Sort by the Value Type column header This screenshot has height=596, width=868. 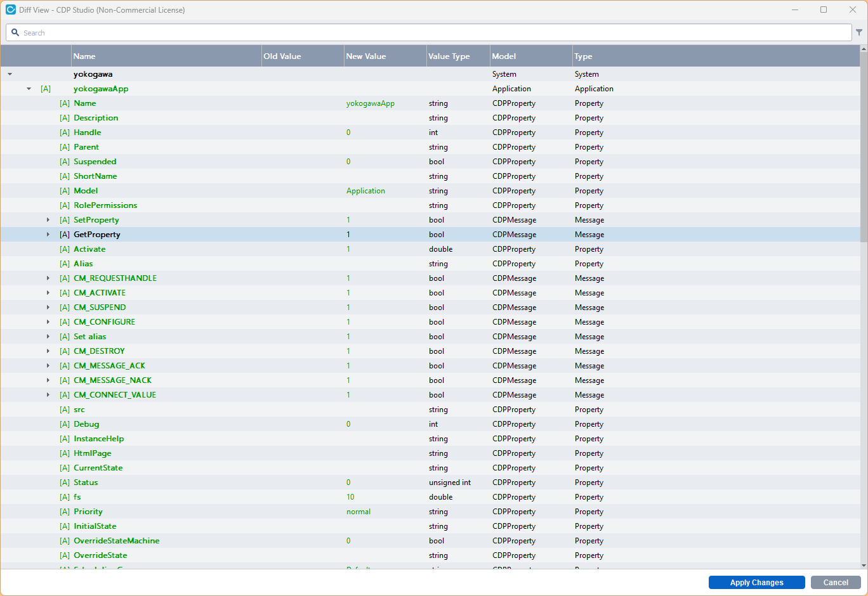pyautogui.click(x=458, y=56)
